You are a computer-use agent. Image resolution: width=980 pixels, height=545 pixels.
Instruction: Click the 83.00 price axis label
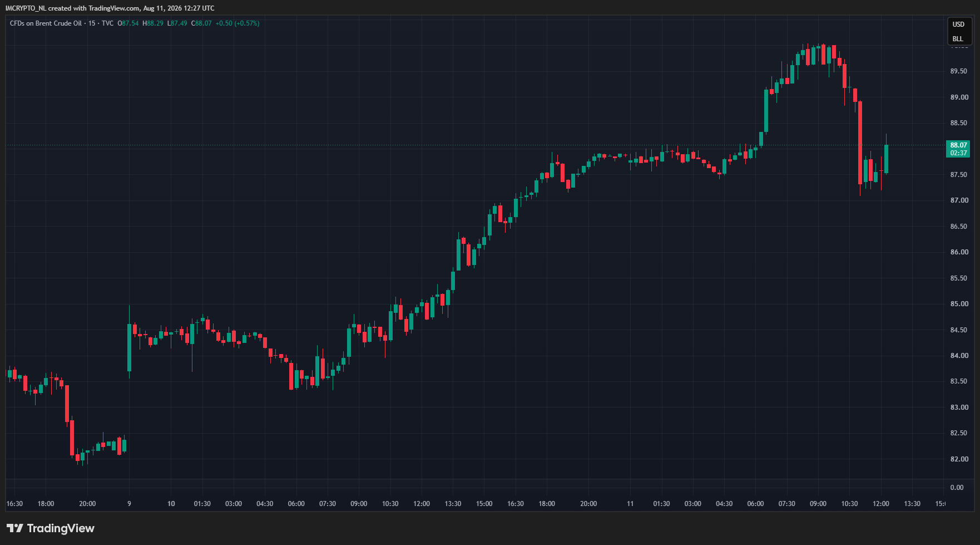pyautogui.click(x=958, y=407)
